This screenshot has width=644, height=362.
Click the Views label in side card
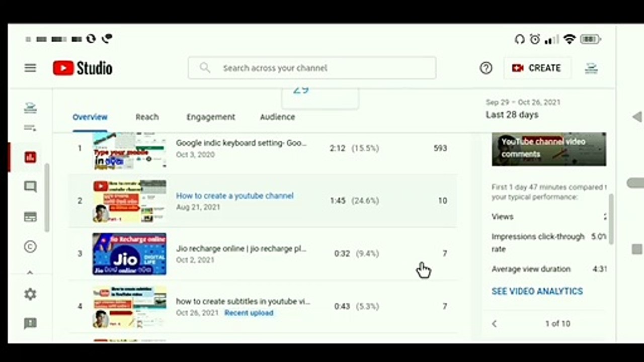click(502, 217)
